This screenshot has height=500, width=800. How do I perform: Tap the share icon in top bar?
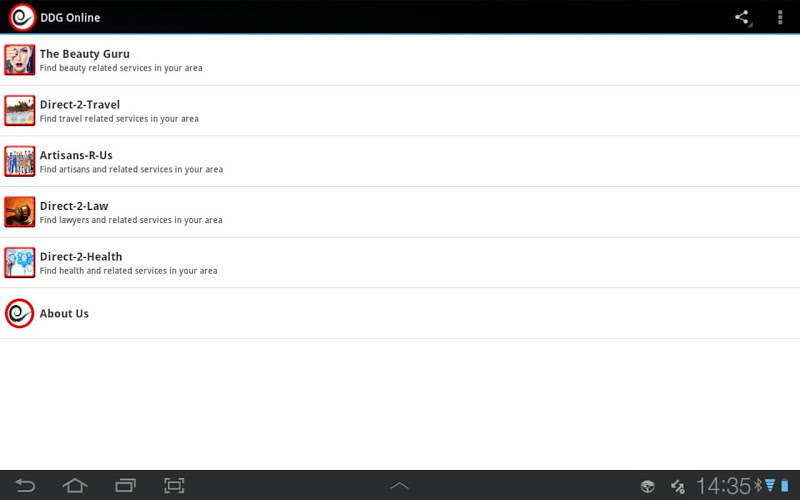(742, 17)
